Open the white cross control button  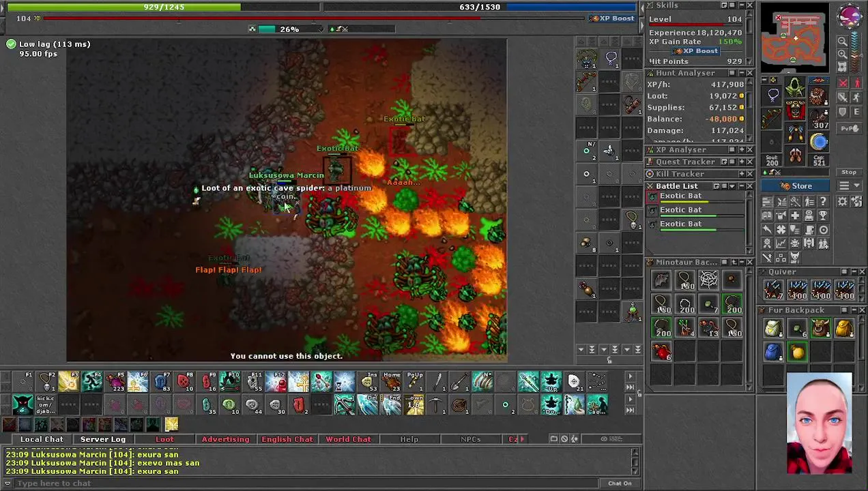pos(795,215)
